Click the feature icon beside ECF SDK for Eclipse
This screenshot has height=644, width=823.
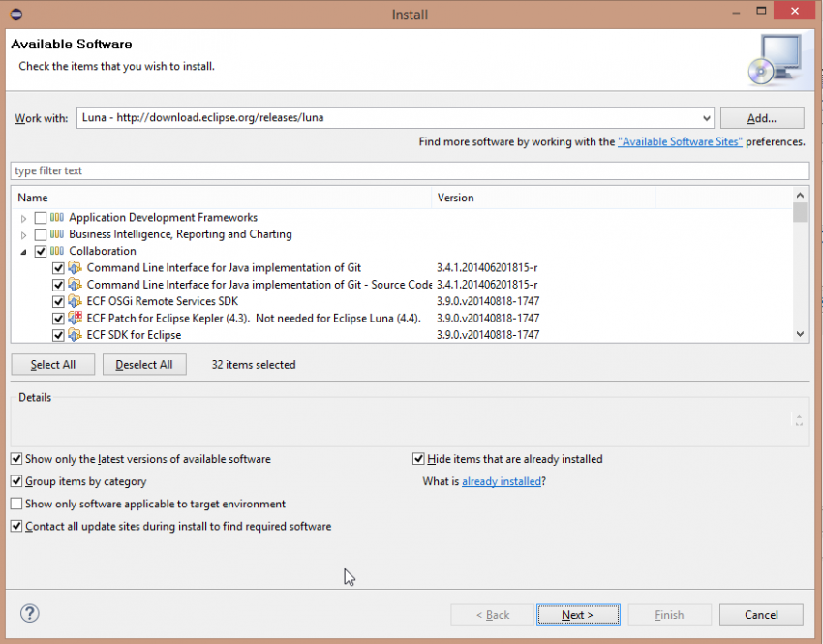coord(76,334)
